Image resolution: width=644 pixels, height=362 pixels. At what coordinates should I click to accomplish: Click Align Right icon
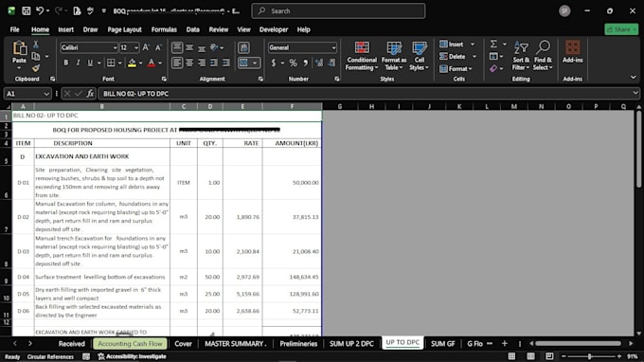[x=202, y=63]
